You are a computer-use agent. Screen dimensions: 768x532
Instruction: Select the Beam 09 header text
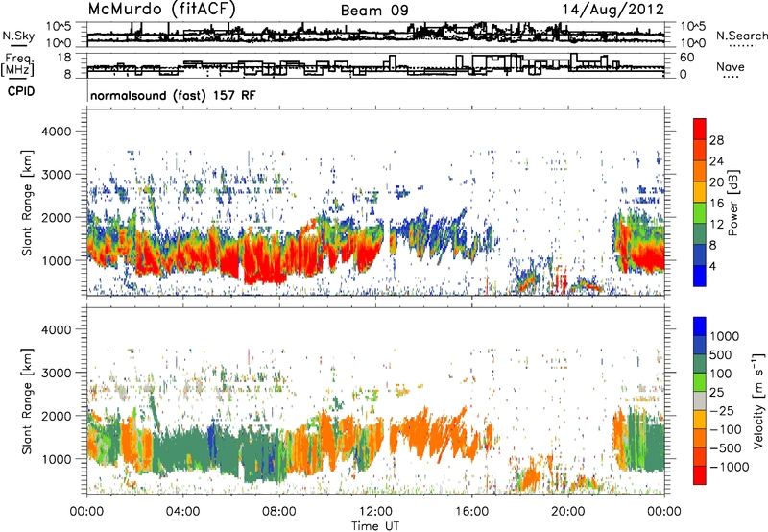pos(374,11)
